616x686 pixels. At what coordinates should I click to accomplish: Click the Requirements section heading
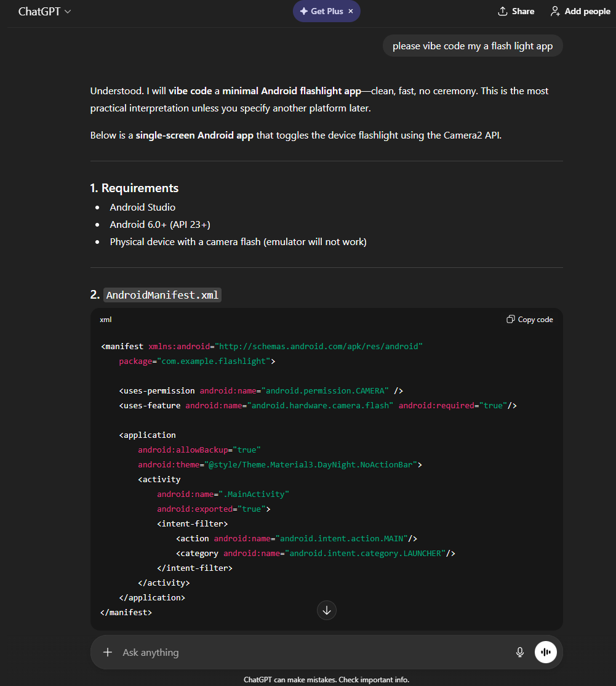(140, 188)
